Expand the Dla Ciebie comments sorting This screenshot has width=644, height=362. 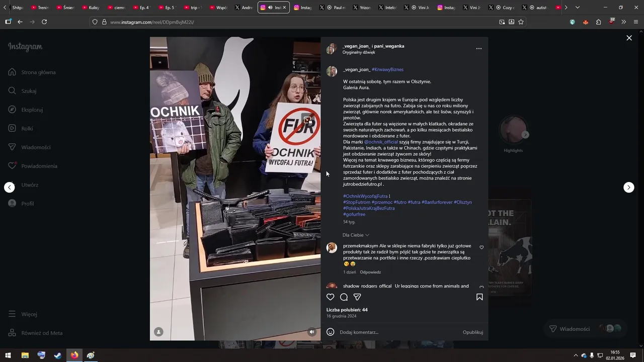pyautogui.click(x=356, y=235)
